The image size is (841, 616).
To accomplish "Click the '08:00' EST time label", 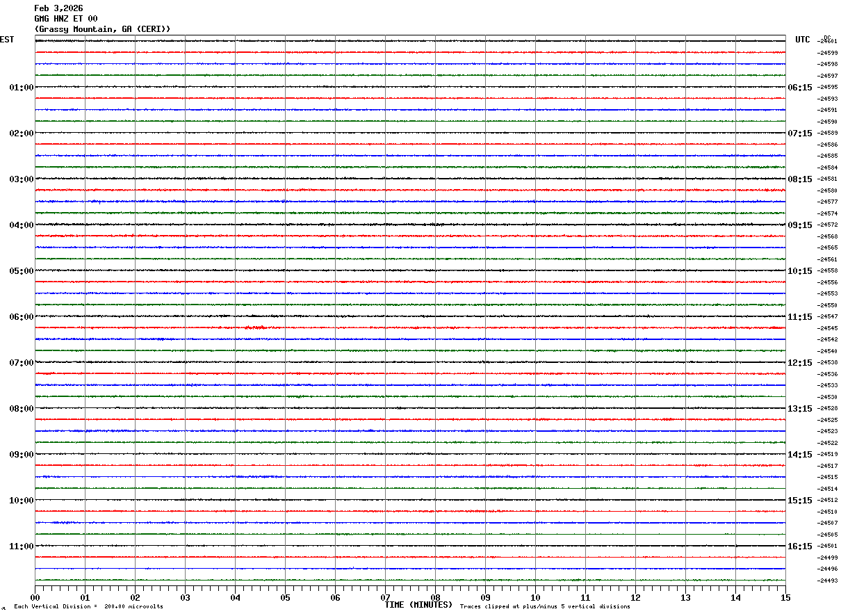I will (22, 409).
